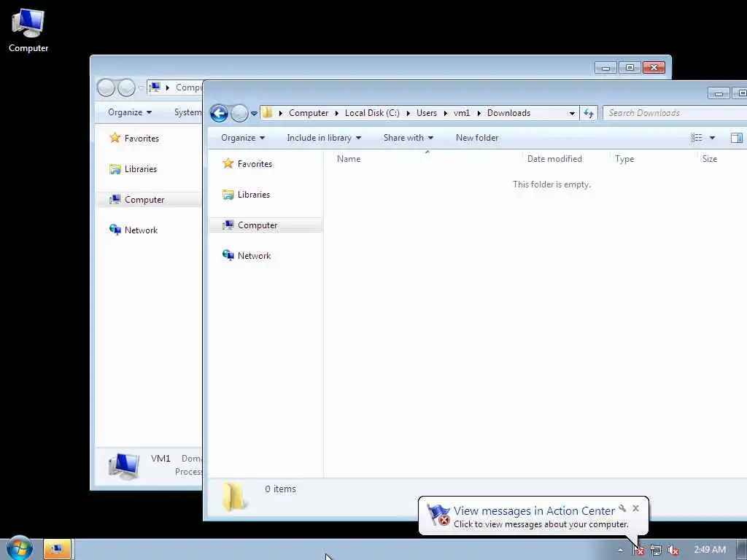Click the 2:49 AM clock
The width and height of the screenshot is (747, 560).
point(710,550)
